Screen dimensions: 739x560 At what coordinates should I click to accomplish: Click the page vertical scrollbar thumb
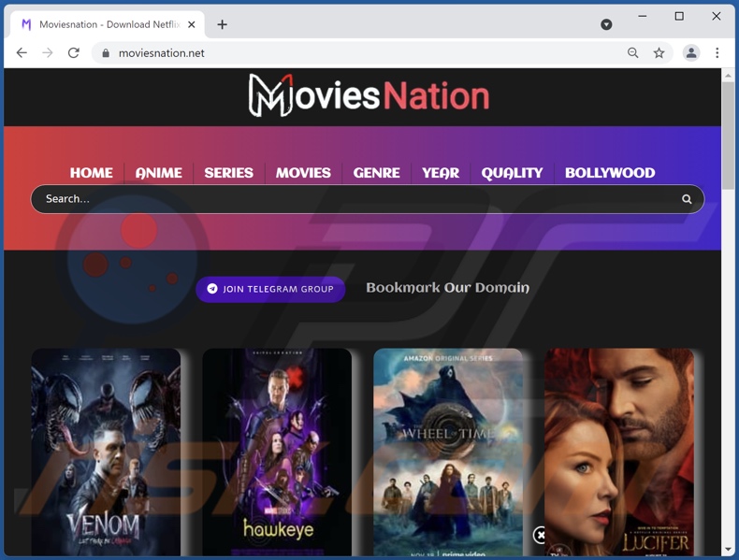coord(728,136)
